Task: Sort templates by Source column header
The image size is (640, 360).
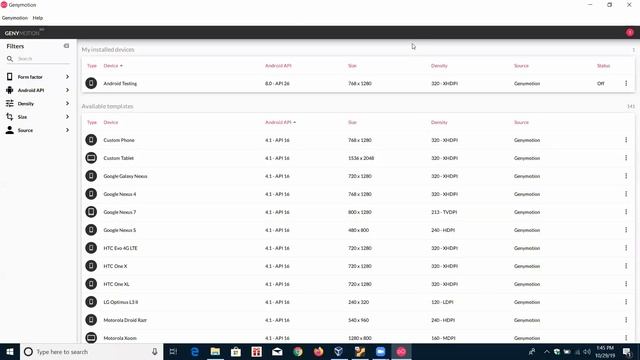Action: tap(521, 122)
